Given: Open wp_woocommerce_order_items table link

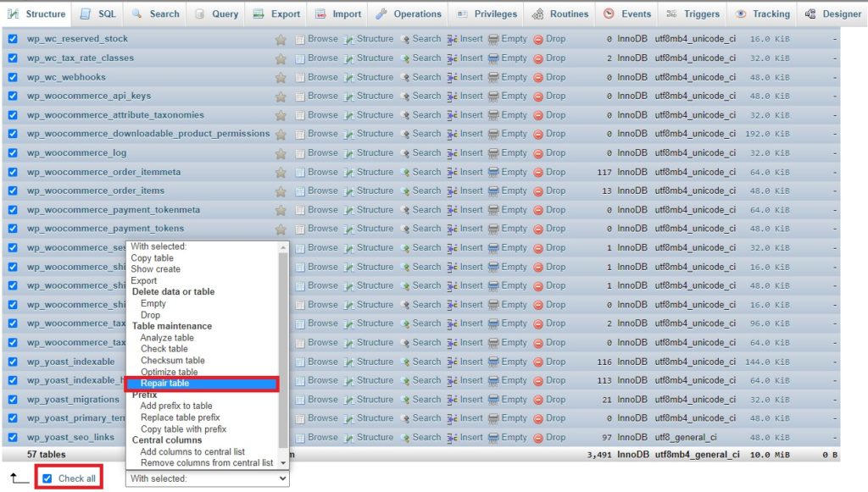Looking at the screenshot, I should click(95, 191).
